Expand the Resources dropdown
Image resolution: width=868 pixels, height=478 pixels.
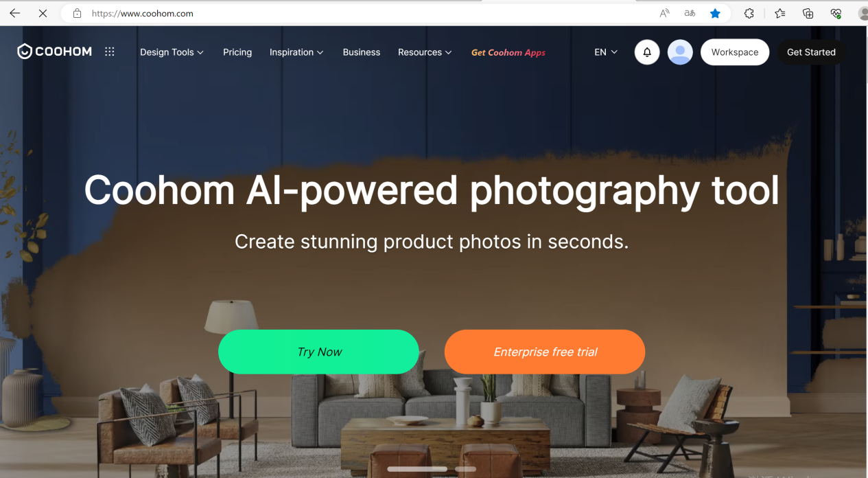coord(425,52)
